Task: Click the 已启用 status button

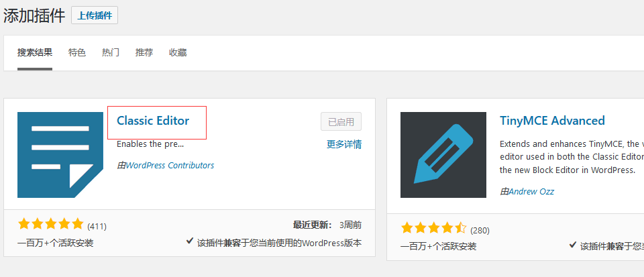Action: pos(341,121)
